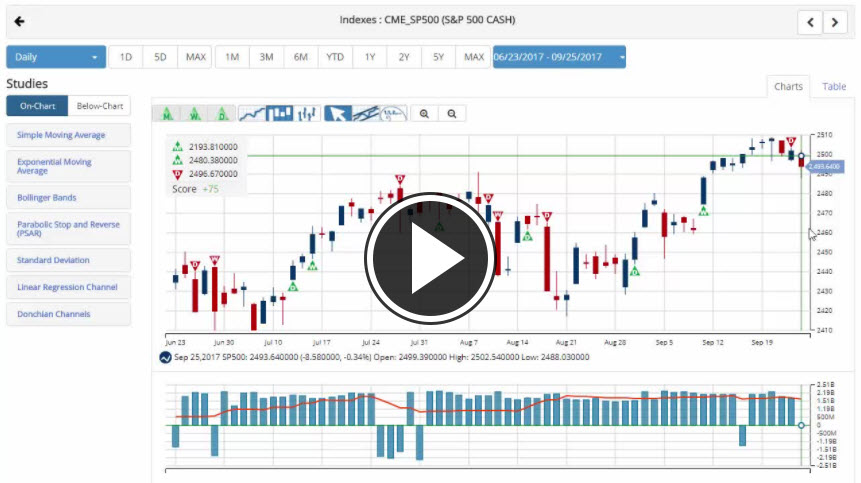Add Parabolic Stop and Reverse study
This screenshot has width=861, height=483.
coord(69,229)
